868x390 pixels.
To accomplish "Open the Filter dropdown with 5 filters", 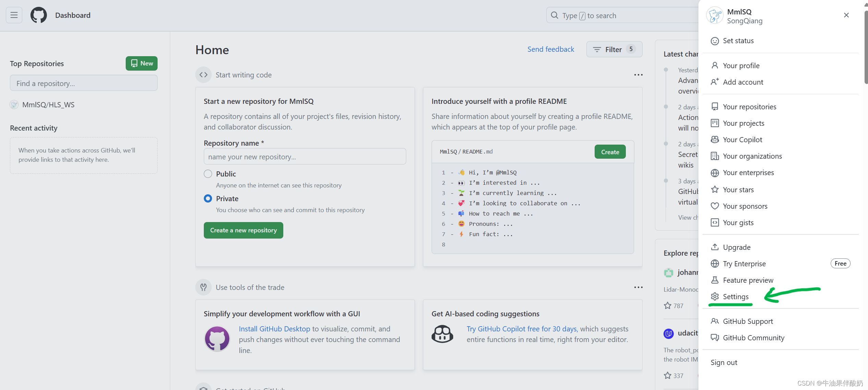I will coord(614,49).
